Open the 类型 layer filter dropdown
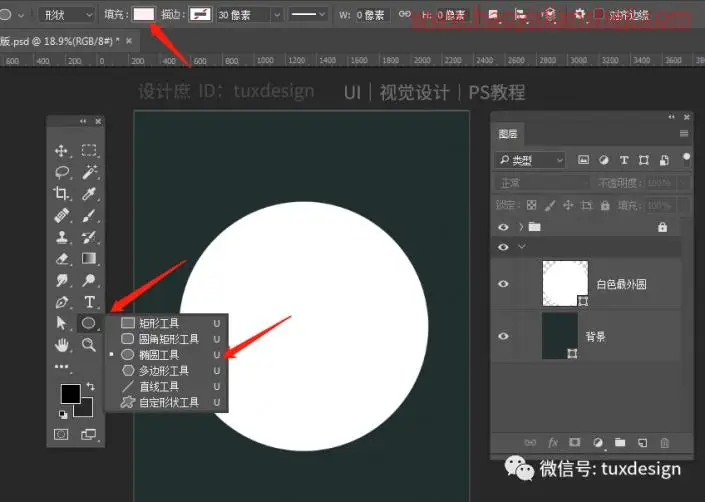This screenshot has width=705, height=502. (x=530, y=160)
